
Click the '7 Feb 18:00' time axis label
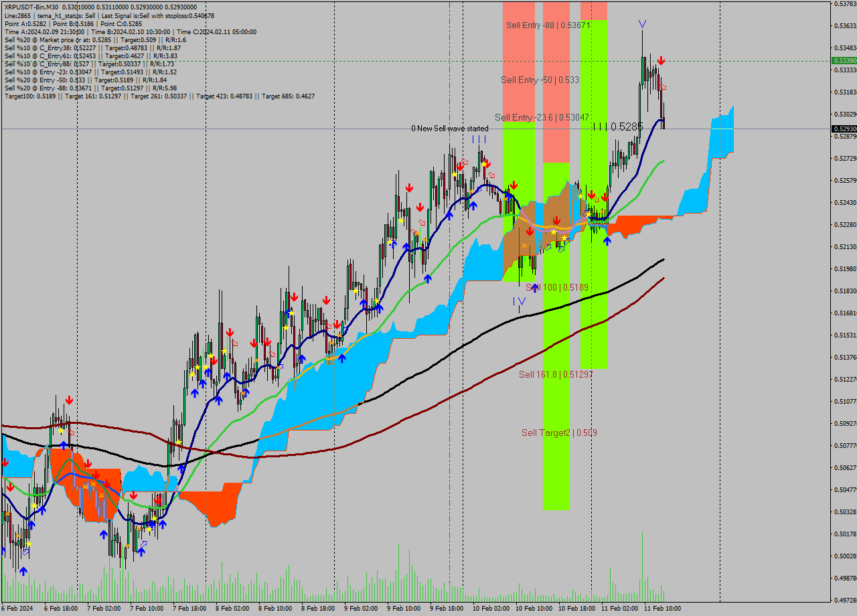tap(189, 609)
